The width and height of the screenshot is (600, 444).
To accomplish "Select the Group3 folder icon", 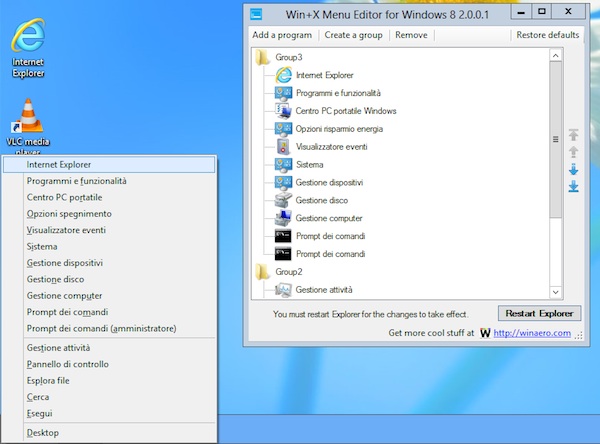I will click(x=262, y=57).
